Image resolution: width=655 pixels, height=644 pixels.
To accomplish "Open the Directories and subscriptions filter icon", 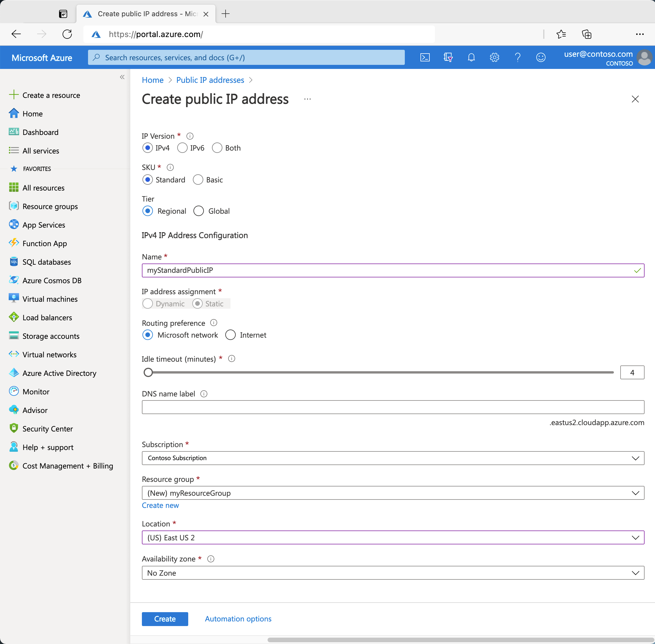I will pyautogui.click(x=448, y=58).
